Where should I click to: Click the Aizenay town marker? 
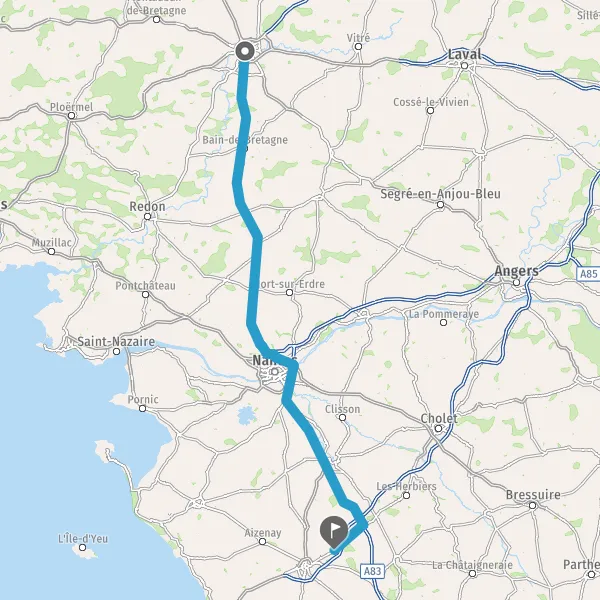(x=262, y=541)
